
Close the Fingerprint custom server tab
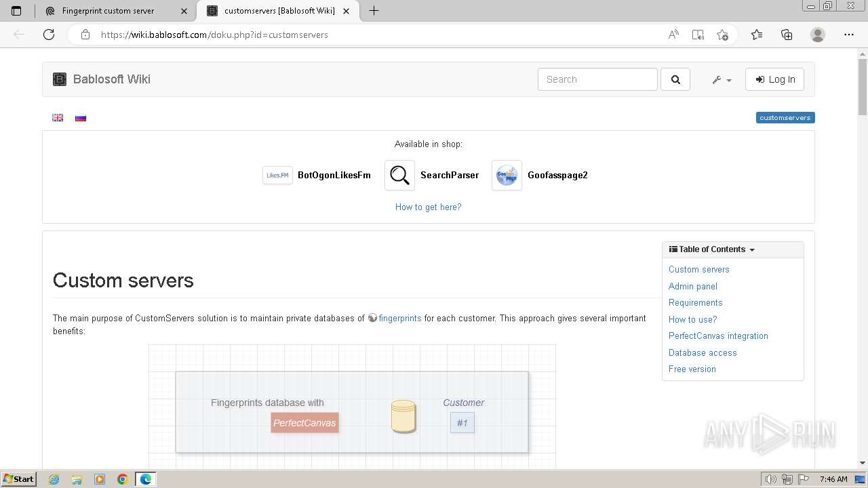click(x=184, y=11)
